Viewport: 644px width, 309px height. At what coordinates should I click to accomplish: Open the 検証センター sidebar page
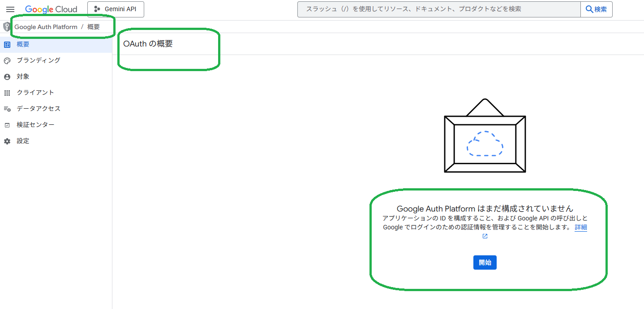tap(36, 125)
